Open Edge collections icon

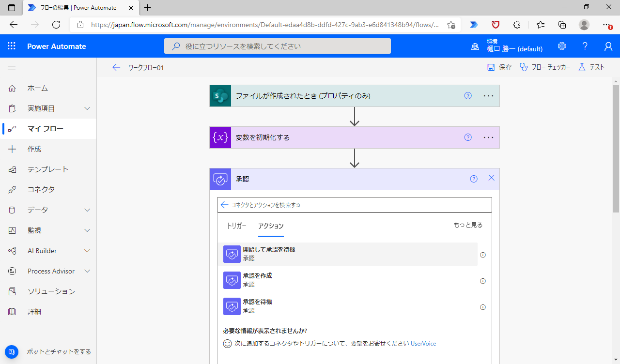point(562,25)
